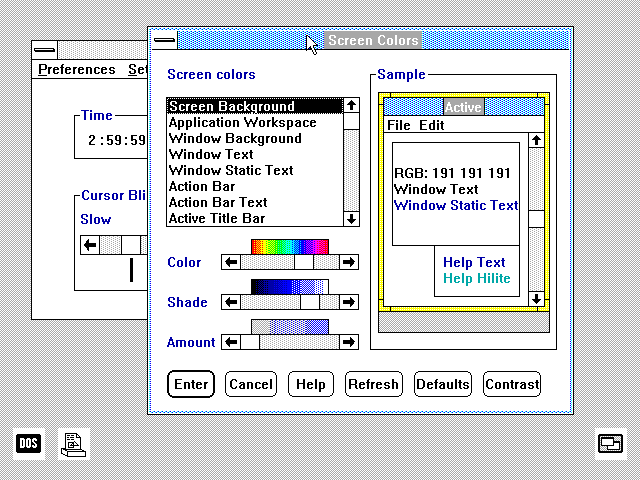
Task: Click the Screen Colors title bar
Action: tap(373, 40)
